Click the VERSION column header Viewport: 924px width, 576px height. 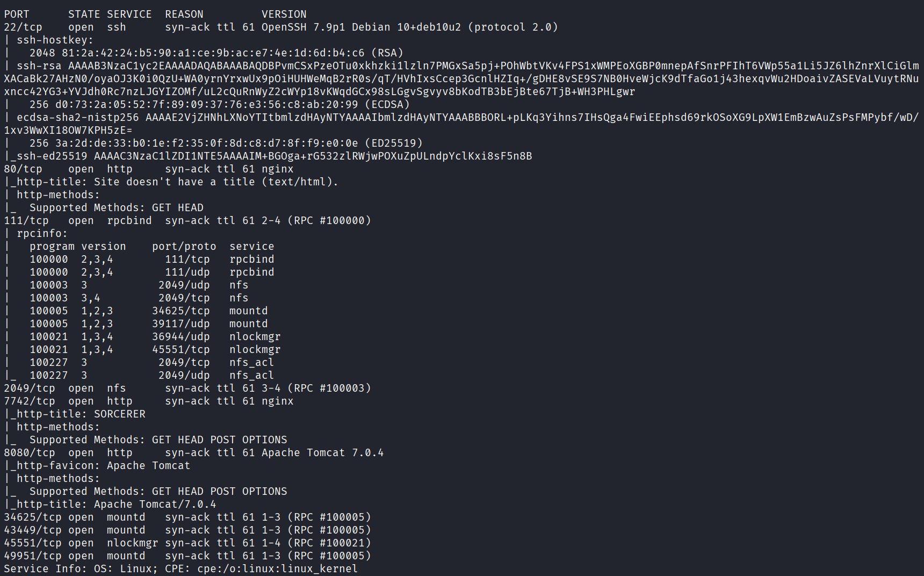pyautogui.click(x=284, y=15)
